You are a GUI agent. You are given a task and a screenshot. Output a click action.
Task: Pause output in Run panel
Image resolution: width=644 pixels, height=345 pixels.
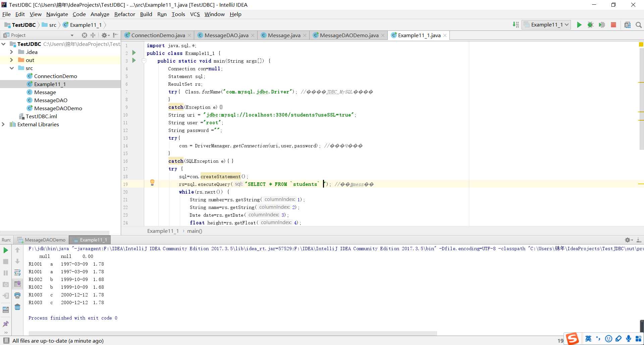coord(6,273)
